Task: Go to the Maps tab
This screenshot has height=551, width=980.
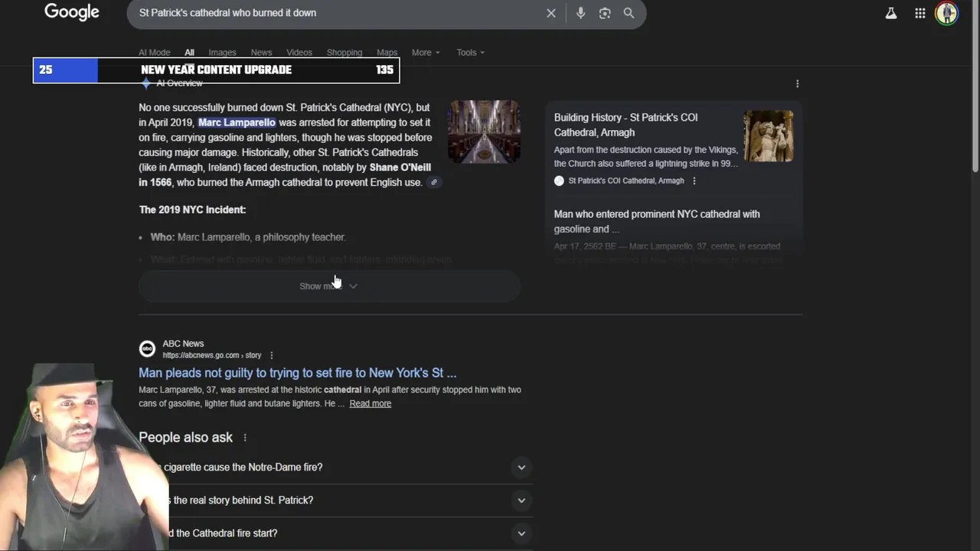Action: coord(387,53)
